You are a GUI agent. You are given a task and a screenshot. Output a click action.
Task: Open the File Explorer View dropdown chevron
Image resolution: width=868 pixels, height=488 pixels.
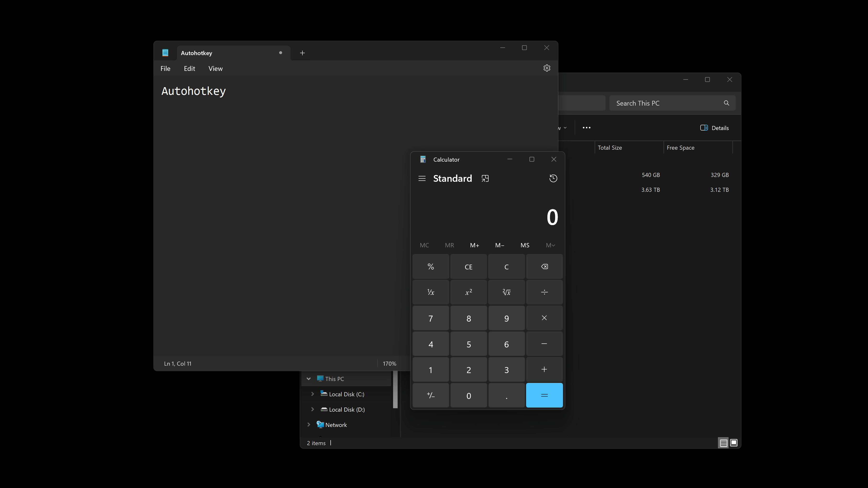pos(565,128)
